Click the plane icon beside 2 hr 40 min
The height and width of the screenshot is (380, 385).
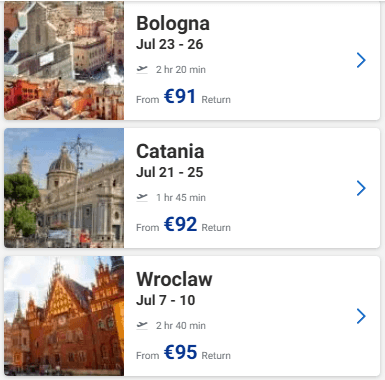[142, 325]
